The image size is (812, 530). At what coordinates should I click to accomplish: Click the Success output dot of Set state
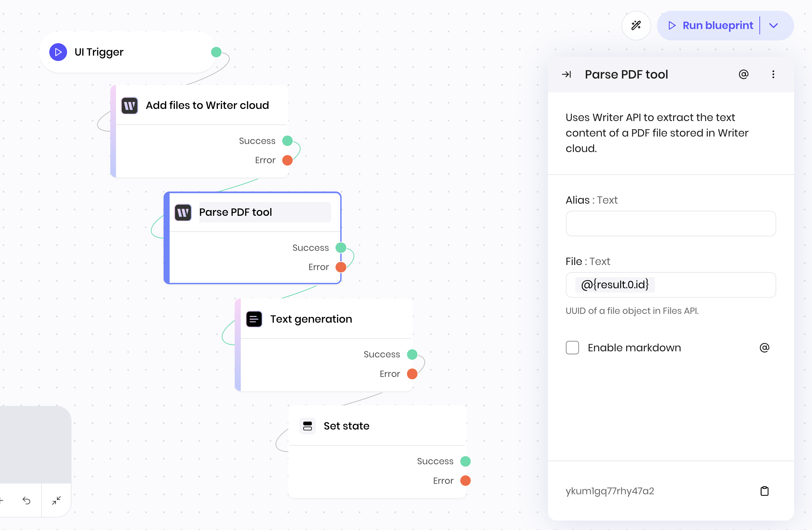465,462
